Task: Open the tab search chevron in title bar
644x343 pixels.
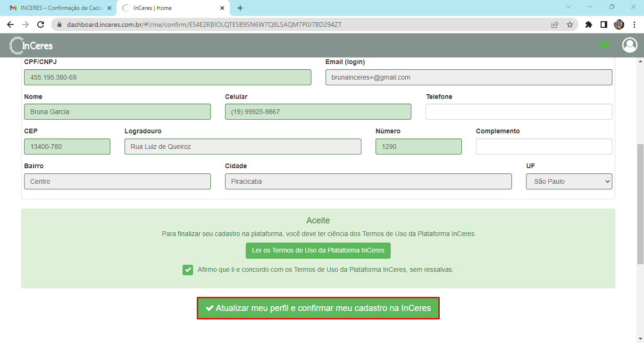Action: tap(569, 7)
